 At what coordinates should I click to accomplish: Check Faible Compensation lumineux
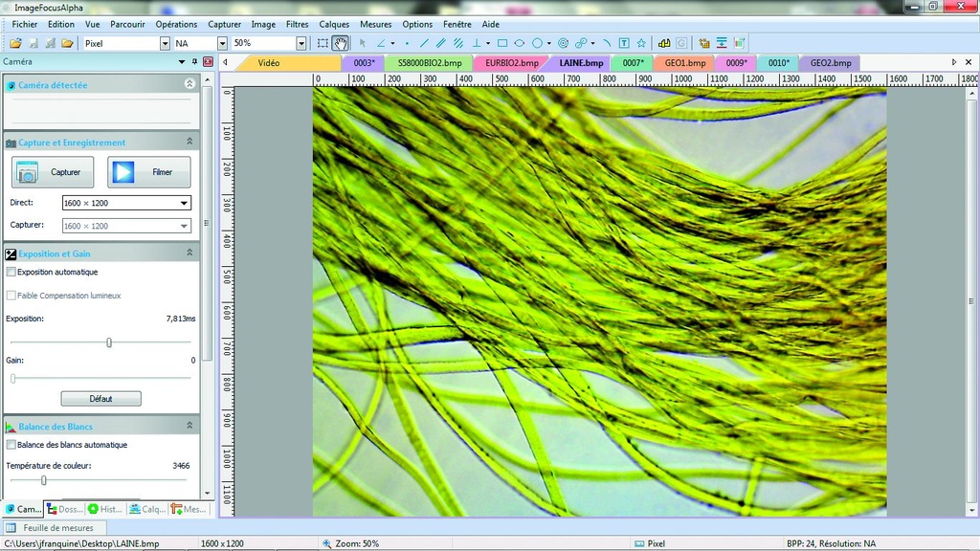[13, 295]
